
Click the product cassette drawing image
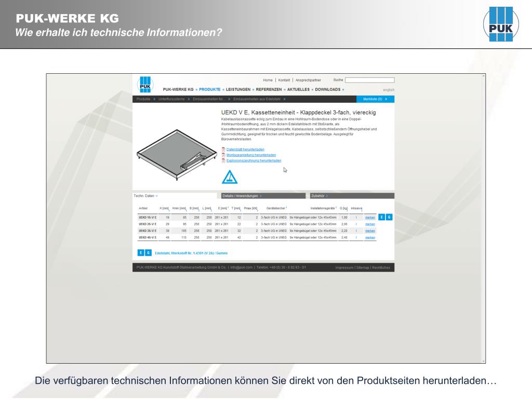(177, 155)
